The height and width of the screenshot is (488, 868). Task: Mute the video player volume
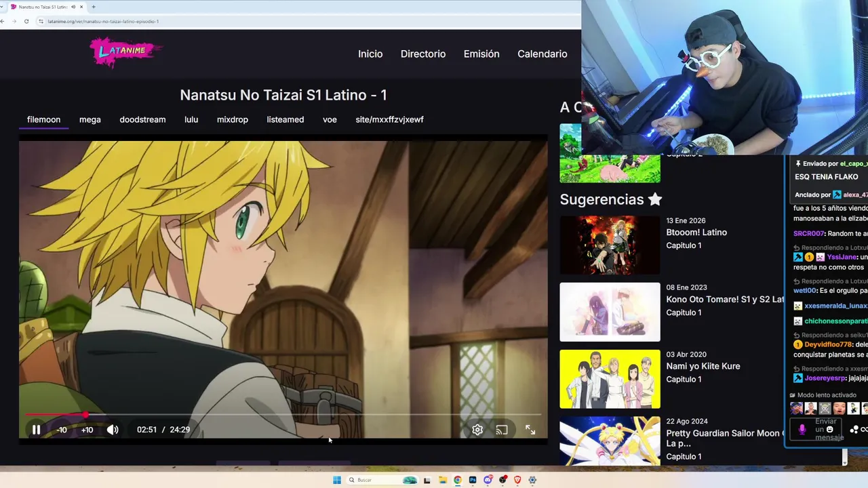tap(113, 430)
